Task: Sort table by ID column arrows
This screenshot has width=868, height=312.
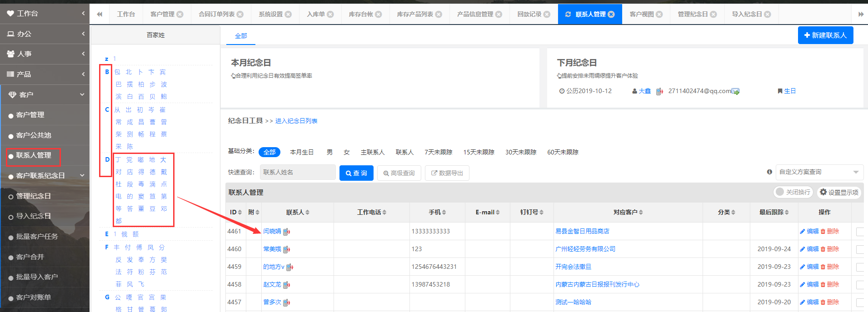Action: click(239, 212)
